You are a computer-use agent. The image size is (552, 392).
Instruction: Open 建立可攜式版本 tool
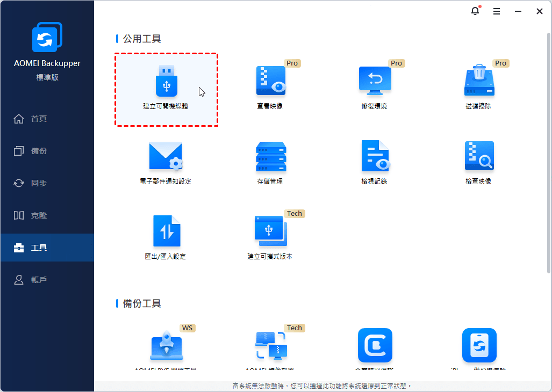[x=270, y=231]
